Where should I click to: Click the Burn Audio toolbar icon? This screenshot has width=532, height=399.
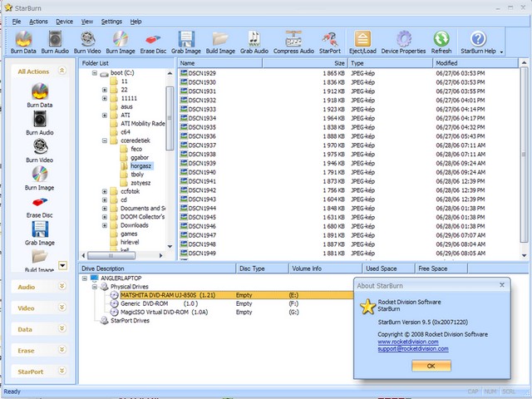click(55, 42)
